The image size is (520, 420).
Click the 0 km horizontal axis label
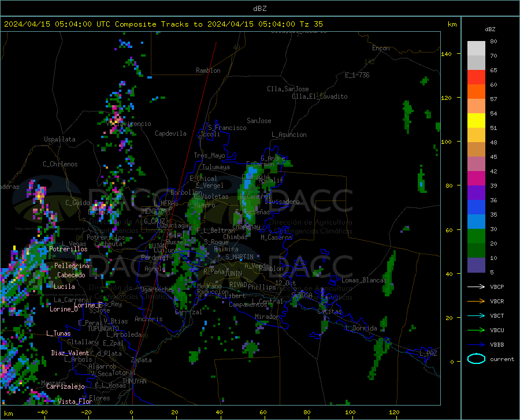[132, 412]
